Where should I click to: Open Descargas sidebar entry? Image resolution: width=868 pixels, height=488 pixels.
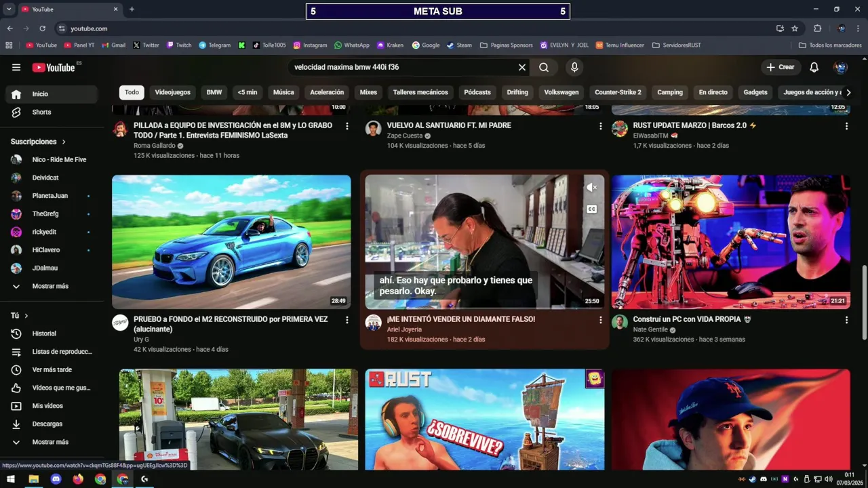[52, 424]
